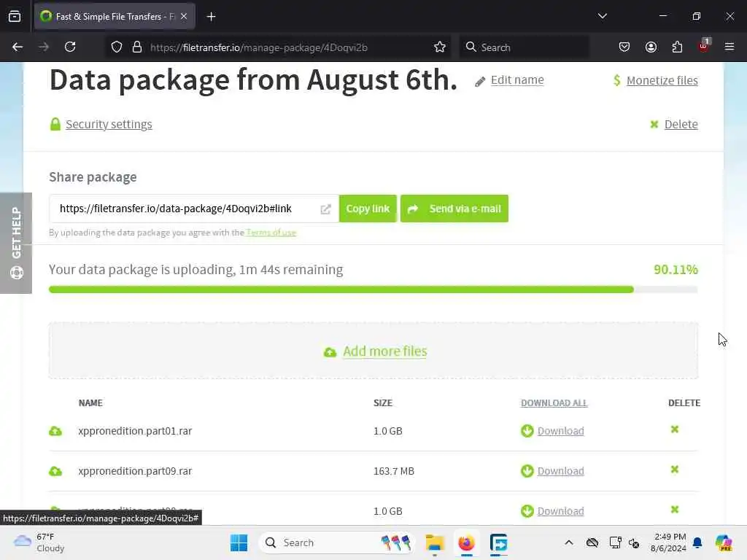Download the third file sized 1.0 GB
Image resolution: width=747 pixels, height=560 pixels.
(x=561, y=511)
